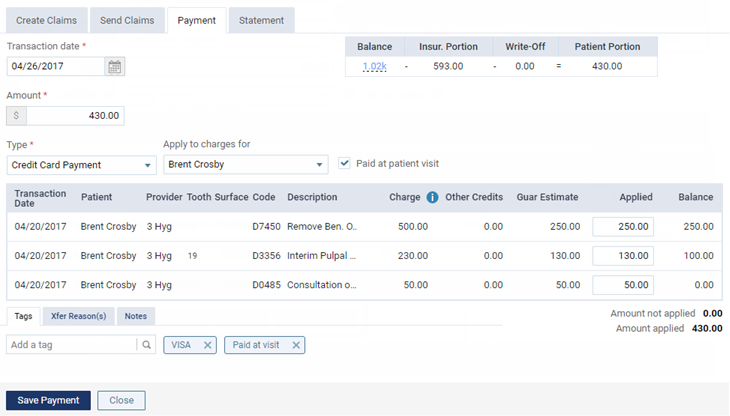Remove the Paid at visit tag
This screenshot has width=730, height=416.
[296, 345]
